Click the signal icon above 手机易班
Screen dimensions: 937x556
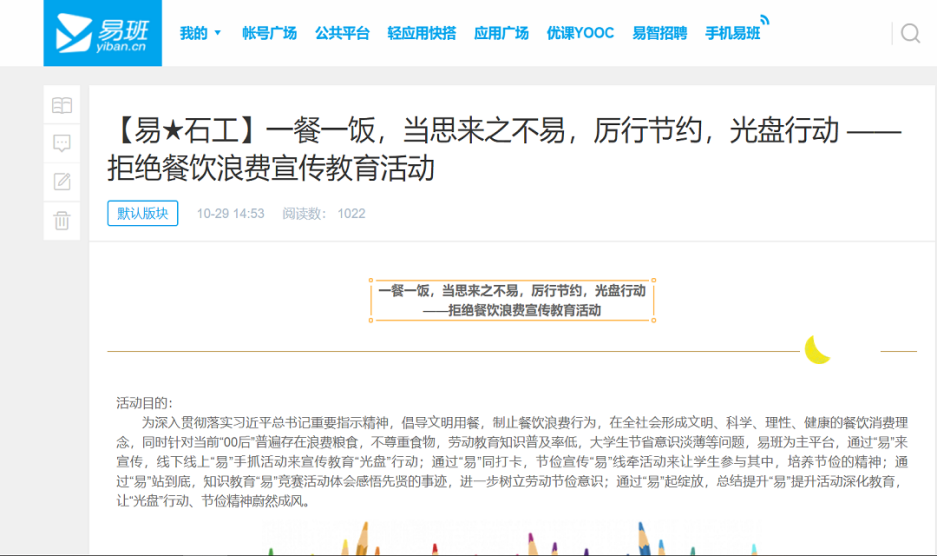[x=764, y=19]
